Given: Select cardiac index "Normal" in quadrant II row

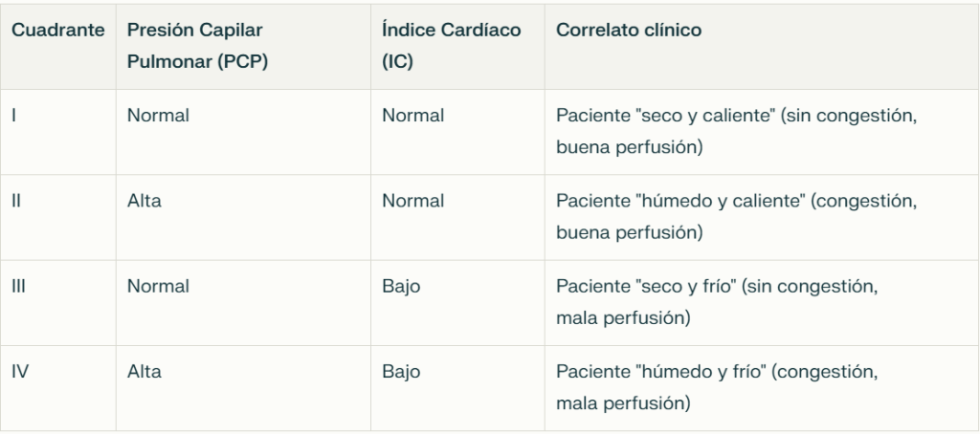Looking at the screenshot, I should click(x=412, y=201).
